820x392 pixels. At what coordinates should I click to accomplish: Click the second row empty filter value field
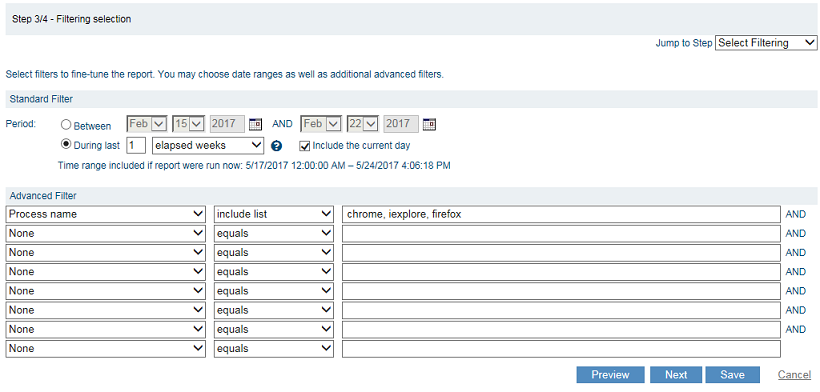coord(561,234)
